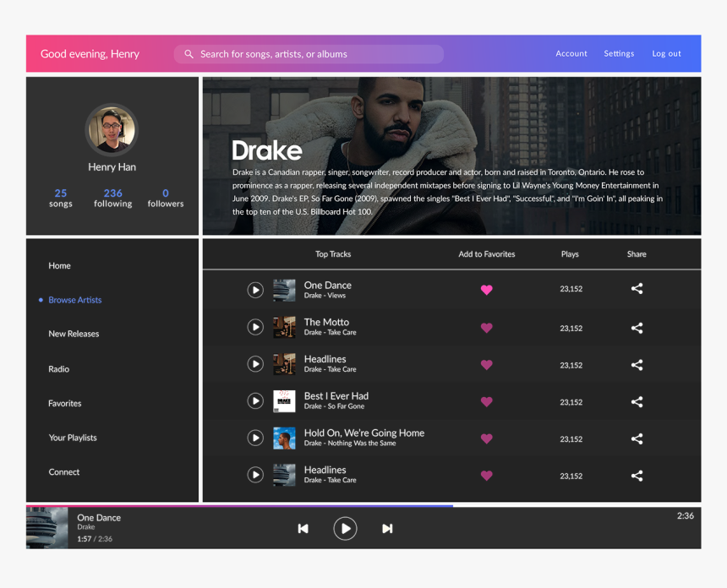Play The Motto from the track list
The height and width of the screenshot is (588, 727).
tap(255, 327)
